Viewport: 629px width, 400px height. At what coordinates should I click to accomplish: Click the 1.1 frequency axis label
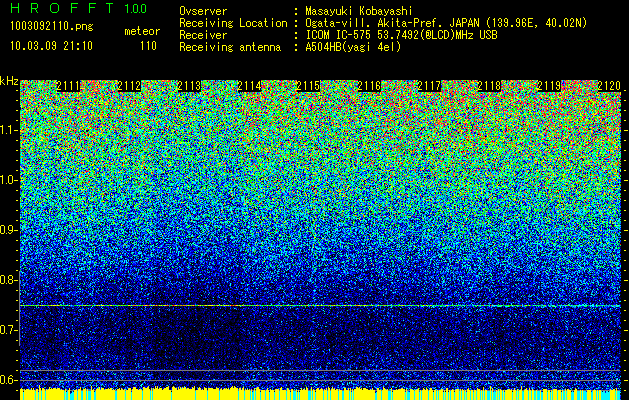[8, 130]
